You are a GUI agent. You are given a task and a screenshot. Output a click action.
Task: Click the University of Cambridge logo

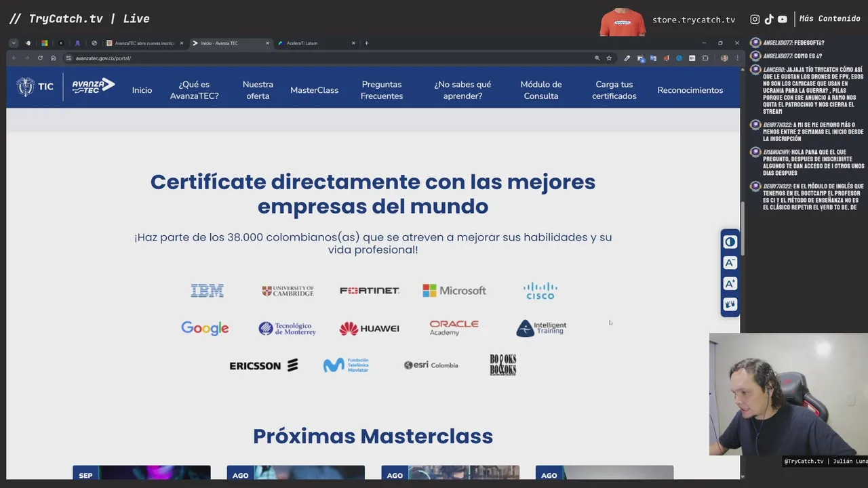(x=288, y=291)
